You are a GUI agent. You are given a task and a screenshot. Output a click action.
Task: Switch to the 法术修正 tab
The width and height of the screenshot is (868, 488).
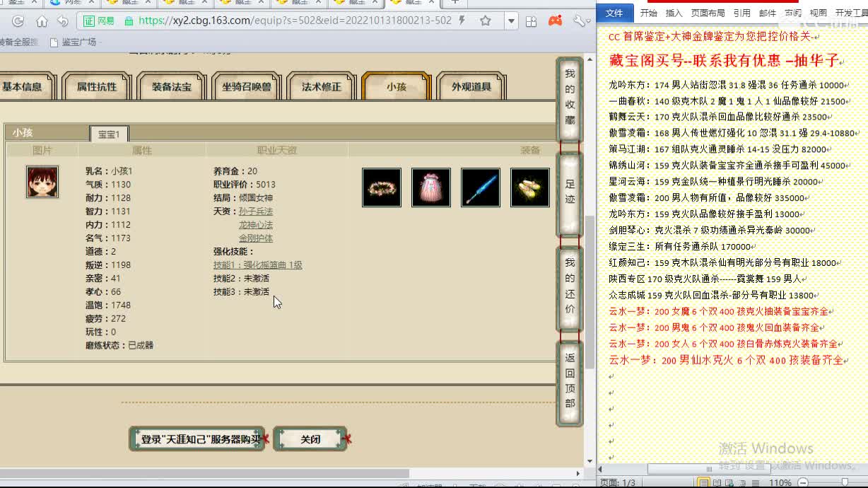pyautogui.click(x=322, y=87)
